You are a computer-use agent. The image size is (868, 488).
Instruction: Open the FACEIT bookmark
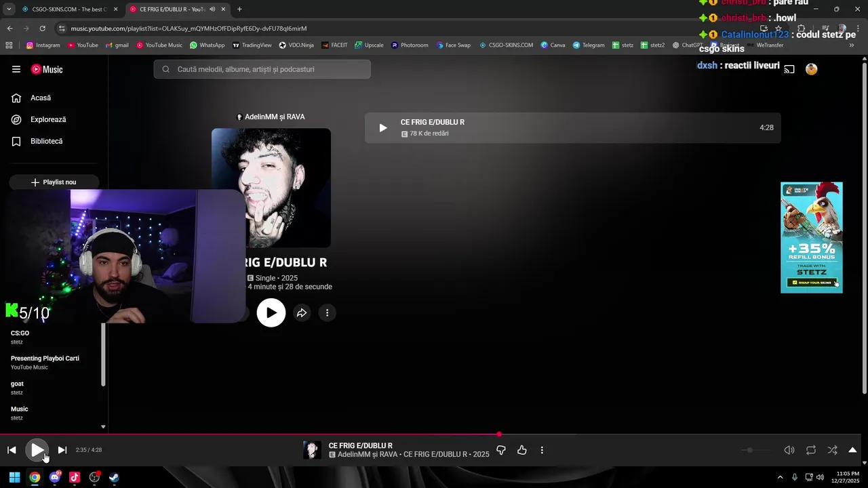tap(334, 45)
